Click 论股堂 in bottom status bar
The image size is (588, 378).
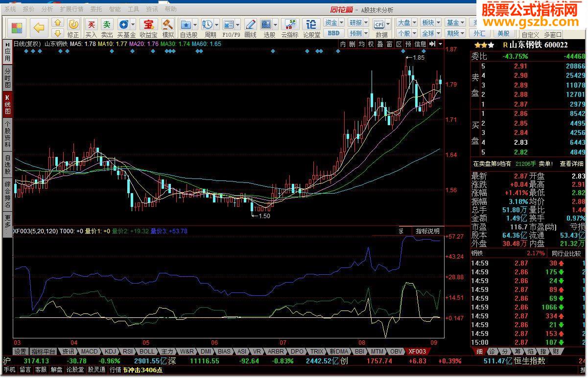point(75,370)
